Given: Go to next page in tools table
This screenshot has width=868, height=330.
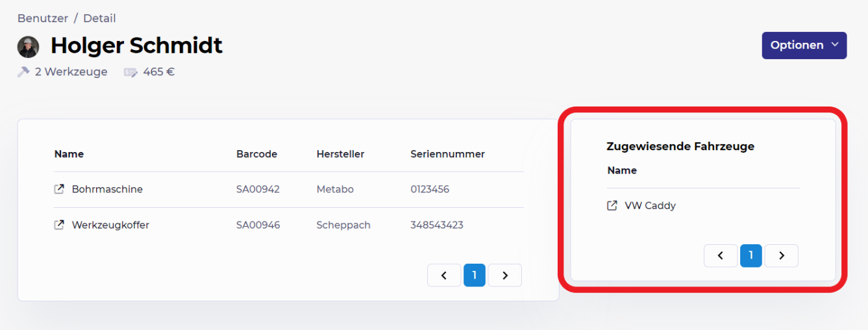Looking at the screenshot, I should 505,275.
